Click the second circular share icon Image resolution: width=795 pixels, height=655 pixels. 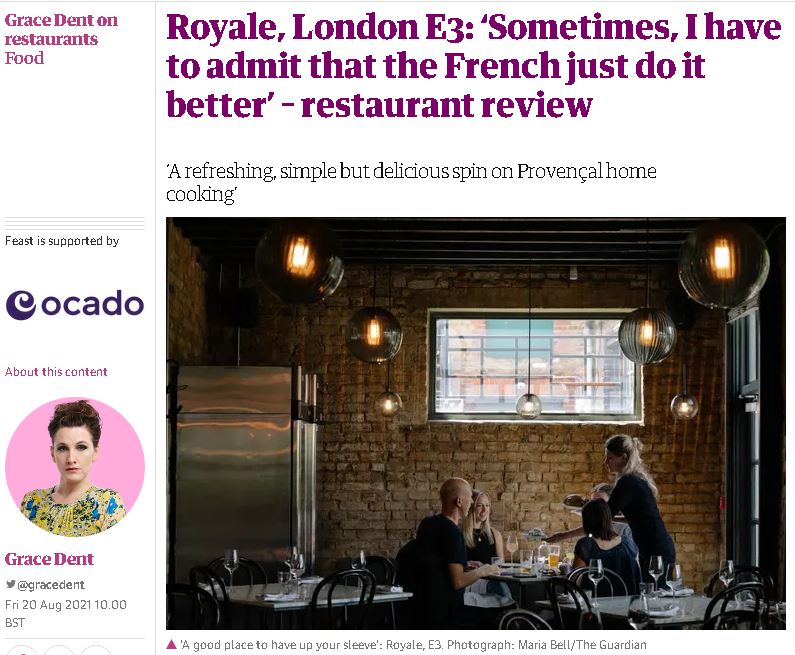tap(58, 651)
